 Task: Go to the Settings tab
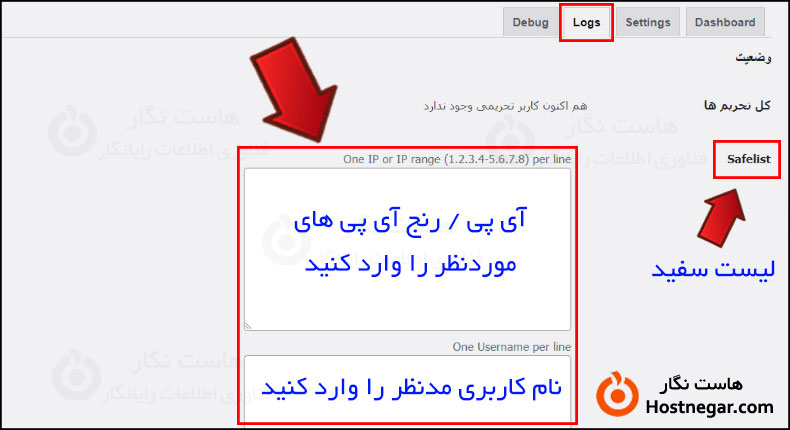coord(648,22)
